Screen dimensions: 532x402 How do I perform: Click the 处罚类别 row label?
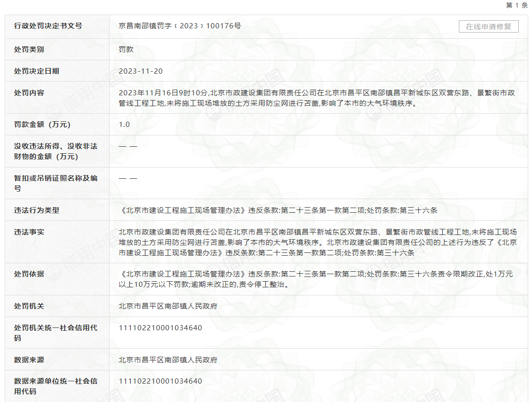[x=29, y=49]
